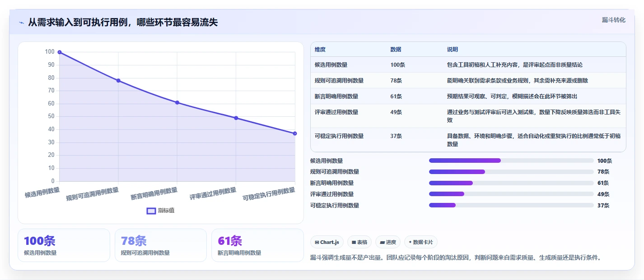Click the description starting 预期结果可观察
The height and width of the screenshot is (280, 644).
click(x=512, y=96)
